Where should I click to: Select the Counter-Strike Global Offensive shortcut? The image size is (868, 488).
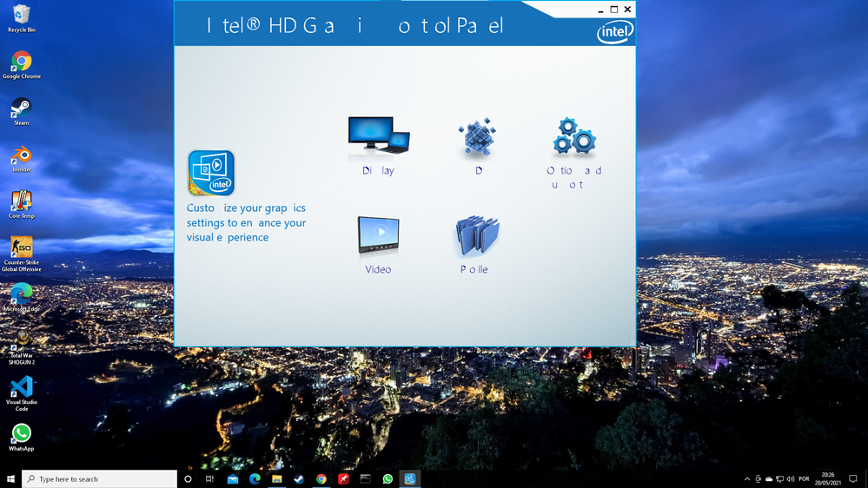click(x=22, y=254)
